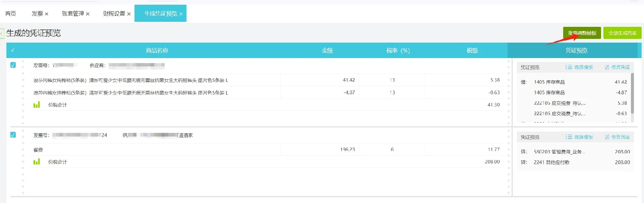This screenshot has width=644, height=203.
Task: Collapse the left panel with chevron arrow
Action: (x=2, y=34)
